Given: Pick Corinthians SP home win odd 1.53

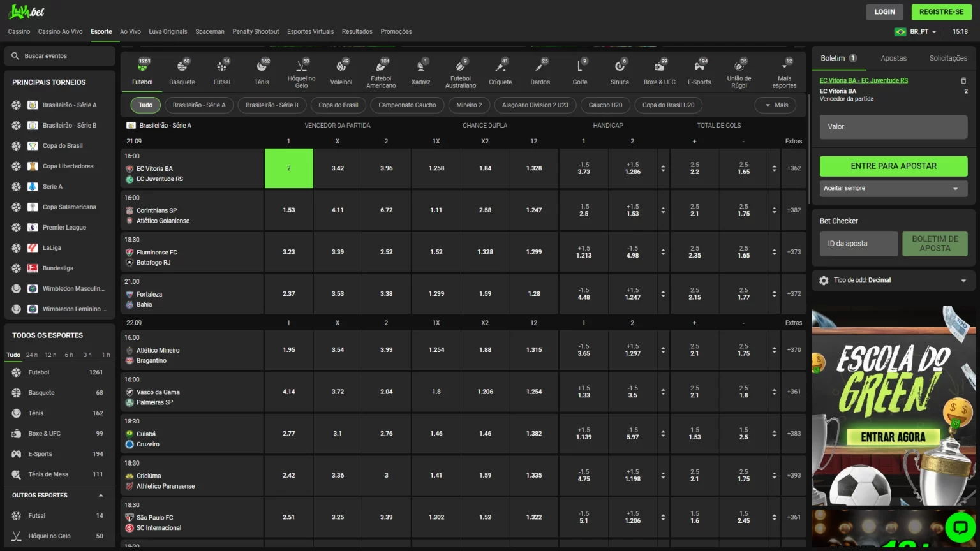Looking at the screenshot, I should pos(289,210).
